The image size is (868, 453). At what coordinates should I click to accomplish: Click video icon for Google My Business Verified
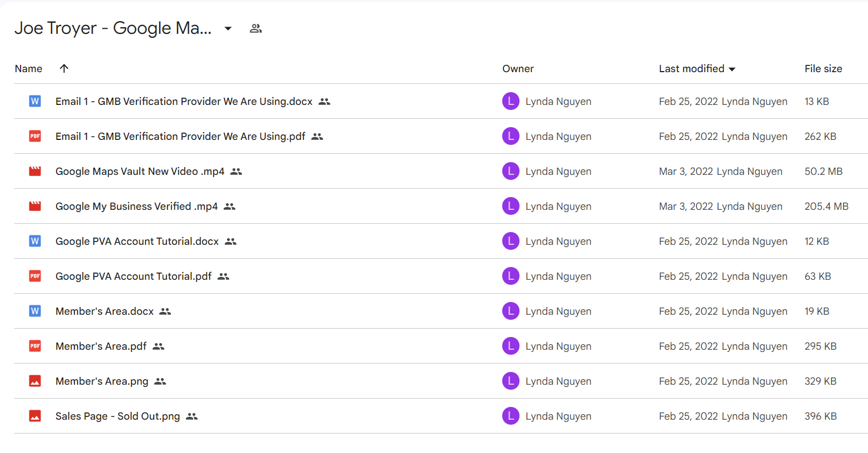pos(35,206)
